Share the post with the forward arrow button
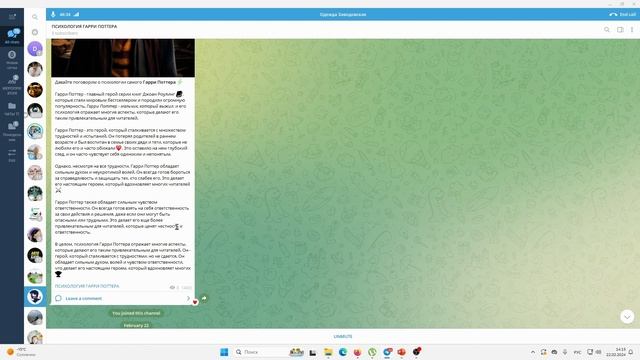This screenshot has width=640, height=360. [204, 298]
